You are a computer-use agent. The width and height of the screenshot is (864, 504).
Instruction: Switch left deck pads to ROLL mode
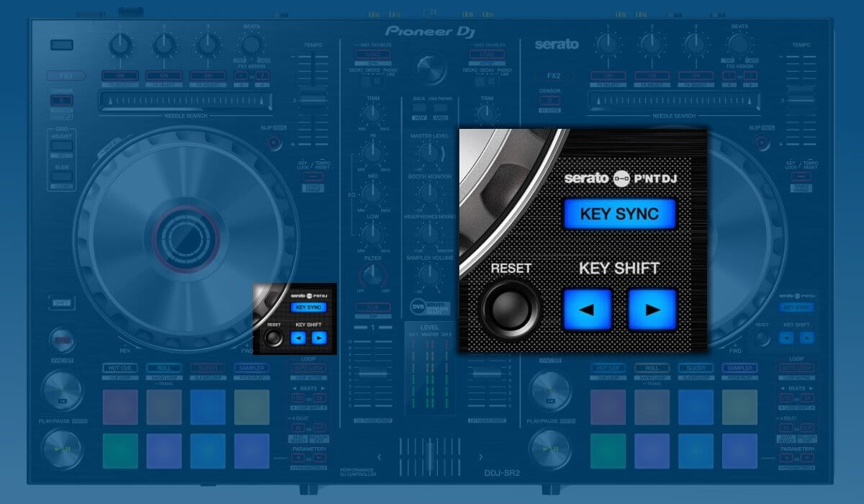pos(163,368)
